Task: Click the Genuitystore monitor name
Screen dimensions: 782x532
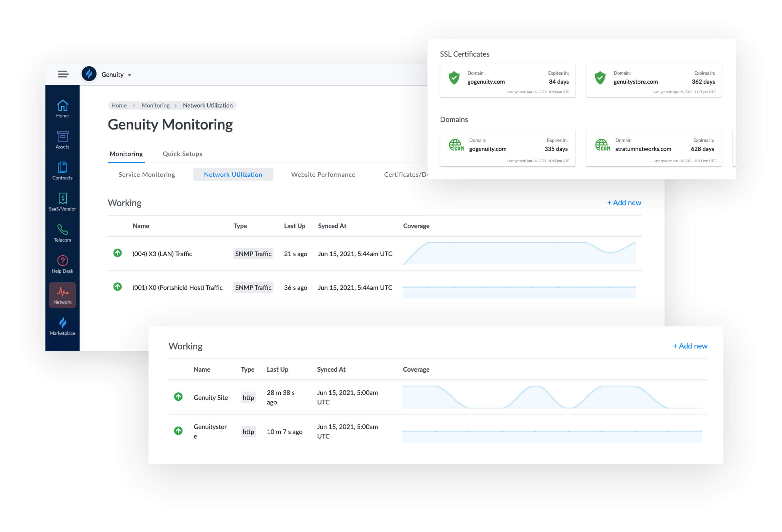Action: click(210, 431)
